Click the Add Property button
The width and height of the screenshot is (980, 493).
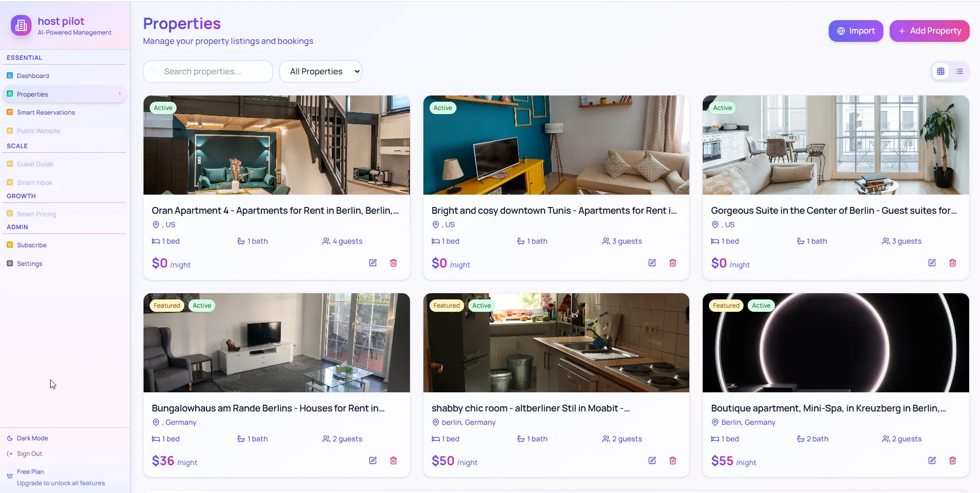point(929,30)
